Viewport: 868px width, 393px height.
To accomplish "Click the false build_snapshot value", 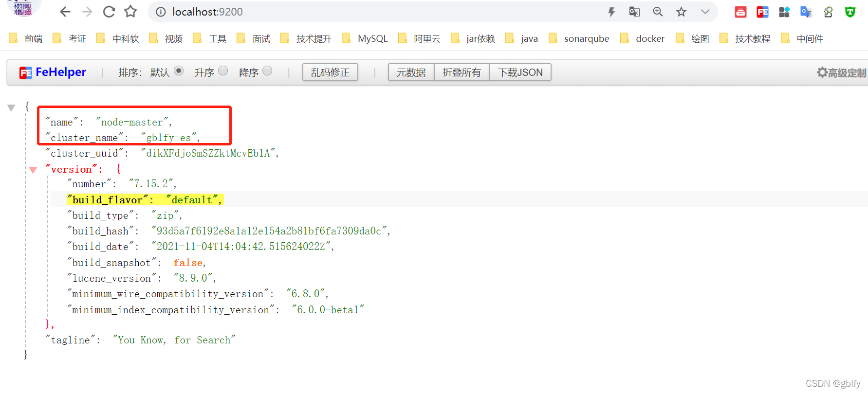I will tap(188, 263).
